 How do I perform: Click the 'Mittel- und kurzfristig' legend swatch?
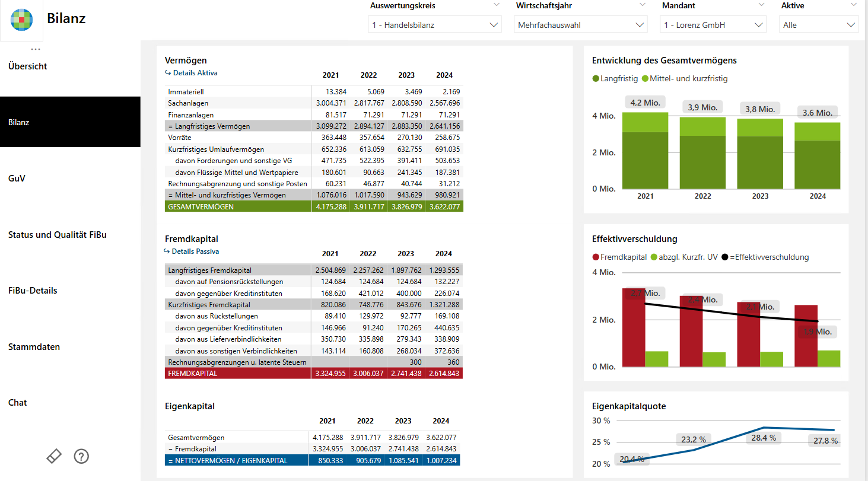(x=645, y=78)
